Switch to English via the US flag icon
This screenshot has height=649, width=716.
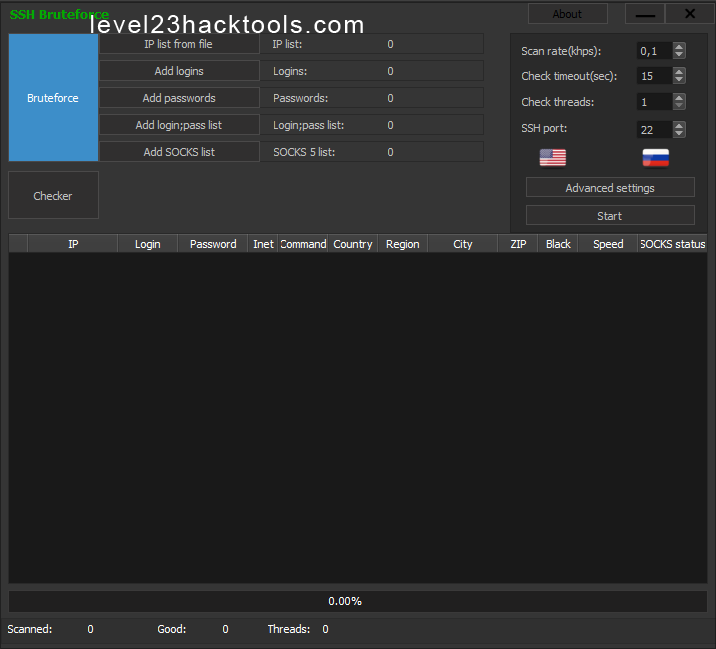point(553,158)
